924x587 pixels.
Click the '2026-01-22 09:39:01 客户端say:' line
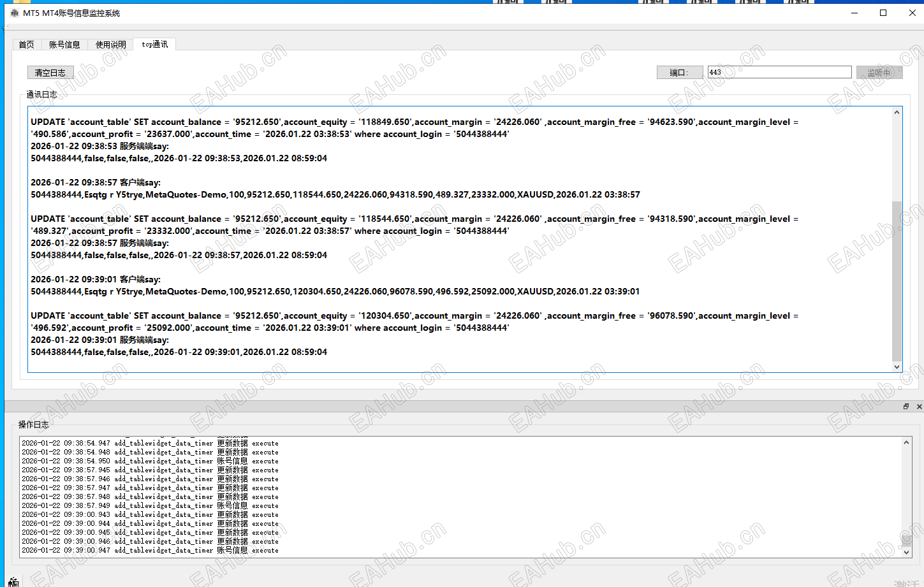point(96,279)
